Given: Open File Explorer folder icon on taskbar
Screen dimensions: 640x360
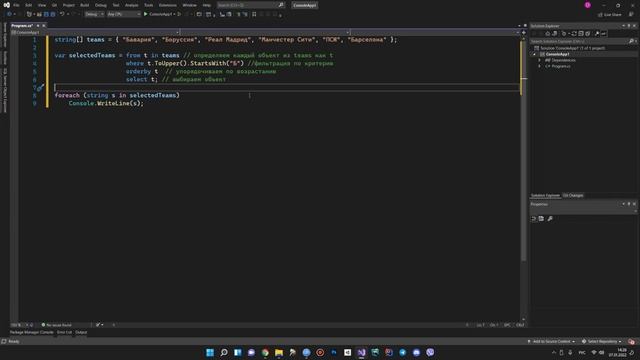Looking at the screenshot, I should point(279,352).
